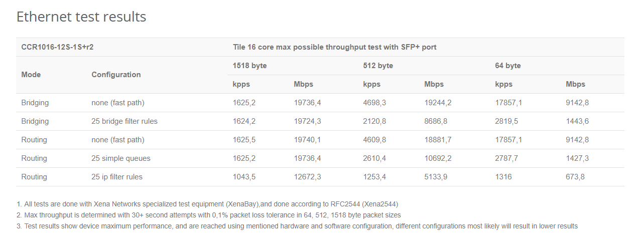Image resolution: width=644 pixels, height=245 pixels.
Task: Click the Tile 16 core throughput test header
Action: tap(334, 47)
